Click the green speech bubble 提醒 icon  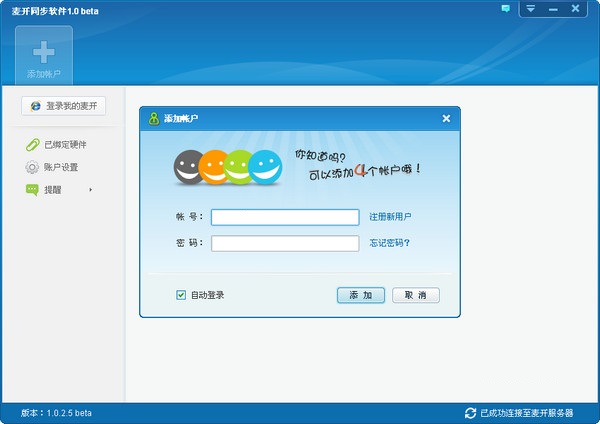32,190
